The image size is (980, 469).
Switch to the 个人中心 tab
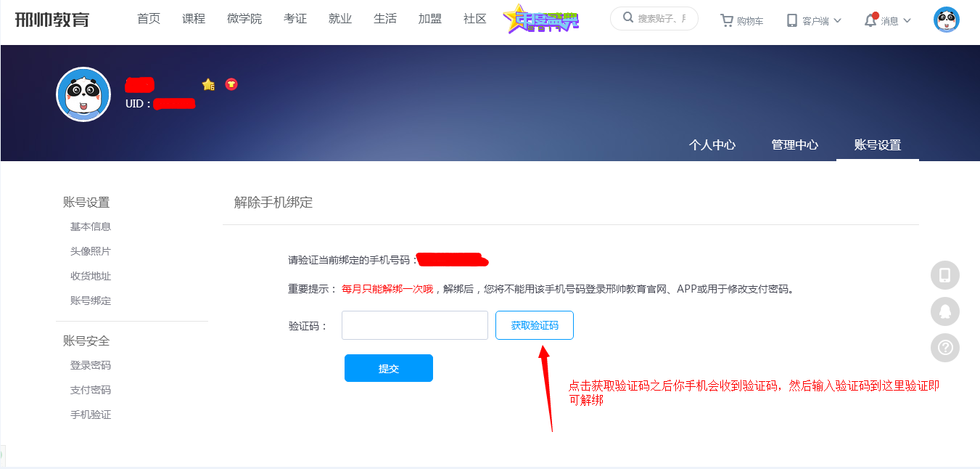tap(712, 144)
